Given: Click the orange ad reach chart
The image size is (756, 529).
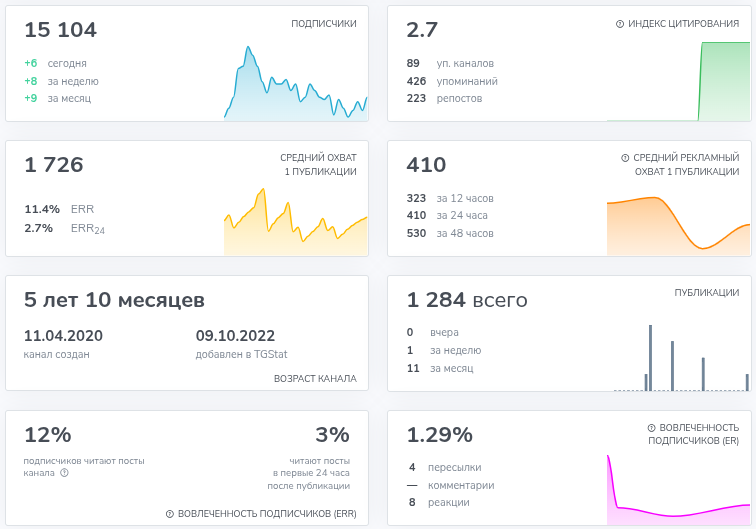Looking at the screenshot, I should pyautogui.click(x=678, y=222).
